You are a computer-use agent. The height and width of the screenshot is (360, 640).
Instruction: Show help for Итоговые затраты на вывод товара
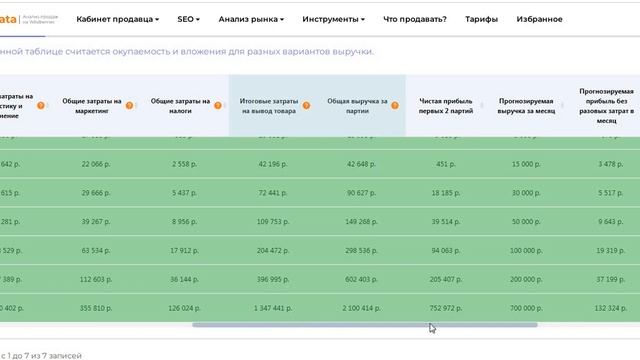306,106
